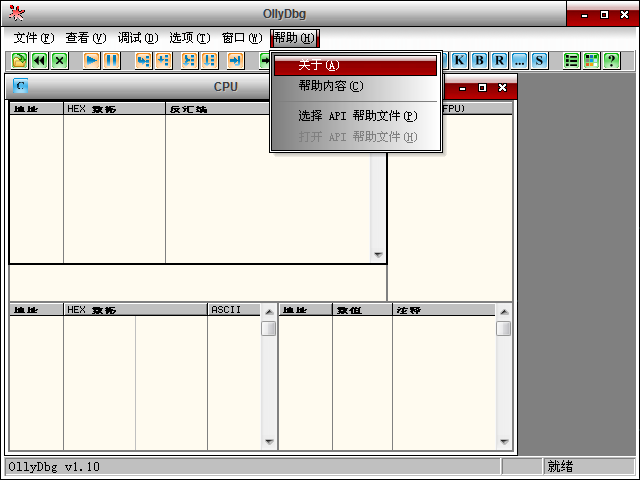Open debugging options list icon
Screen dimensions: 640x480
tap(571, 61)
